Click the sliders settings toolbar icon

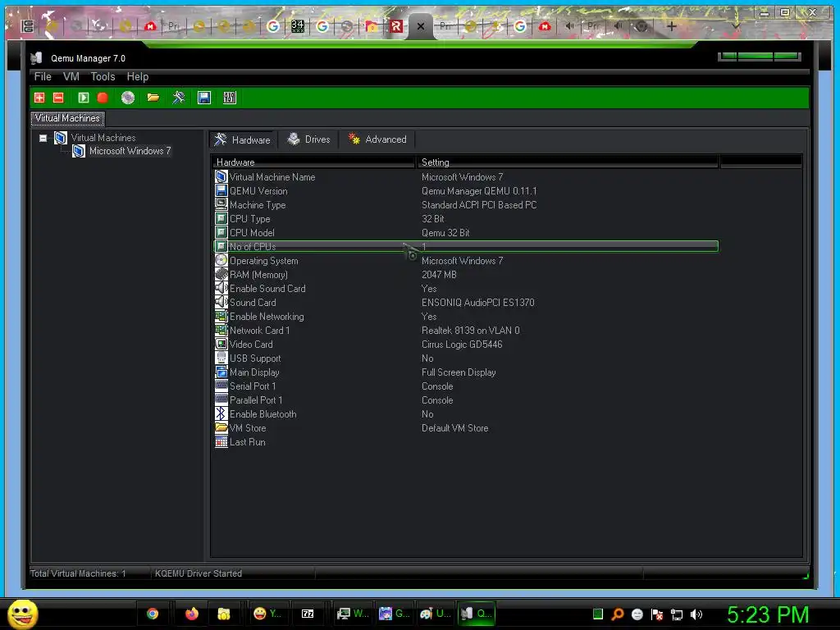pos(230,98)
